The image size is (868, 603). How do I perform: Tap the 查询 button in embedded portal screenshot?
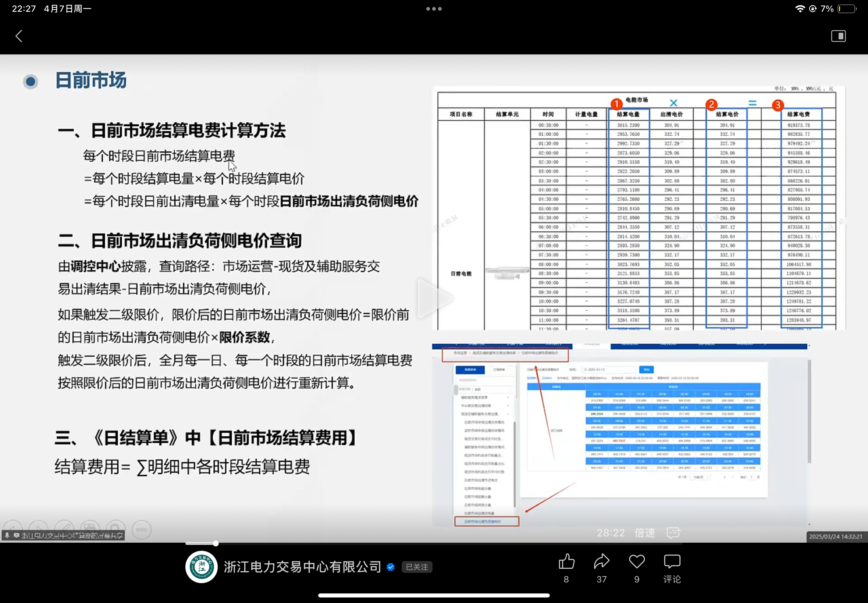tap(646, 370)
